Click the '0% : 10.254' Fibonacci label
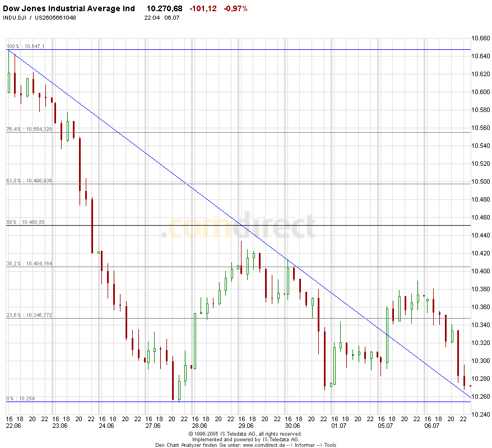492x448 pixels. pos(20,399)
